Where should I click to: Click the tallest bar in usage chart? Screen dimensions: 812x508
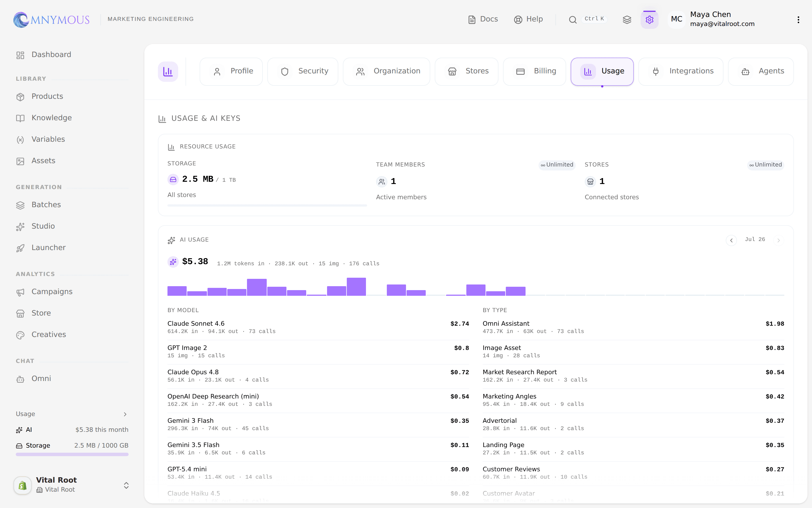coord(356,286)
